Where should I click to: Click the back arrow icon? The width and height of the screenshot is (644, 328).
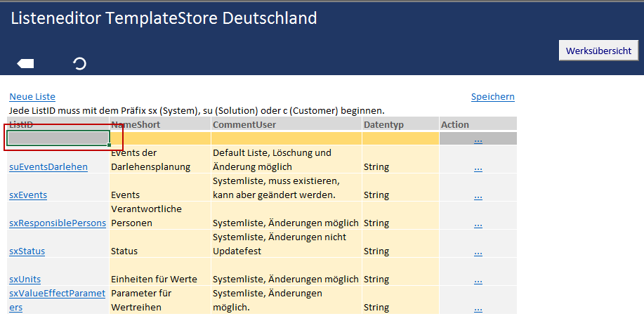[x=25, y=64]
